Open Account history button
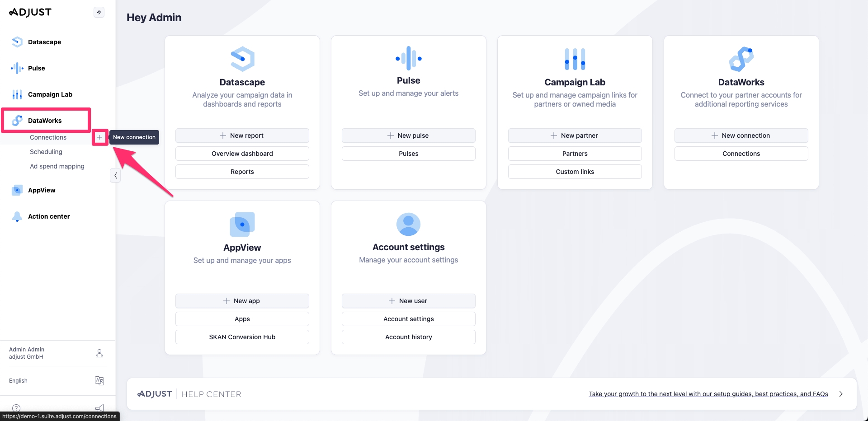Viewport: 868px width, 421px height. [408, 337]
